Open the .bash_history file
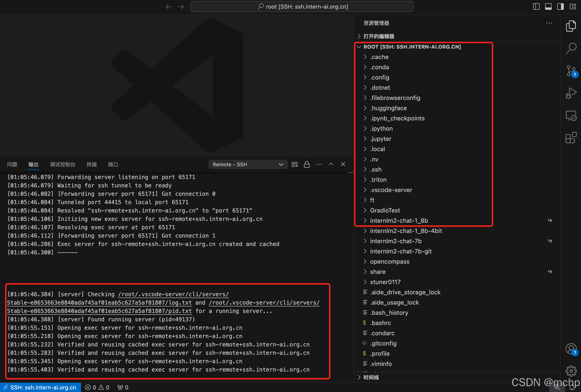The height and width of the screenshot is (392, 581). (x=457, y=313)
